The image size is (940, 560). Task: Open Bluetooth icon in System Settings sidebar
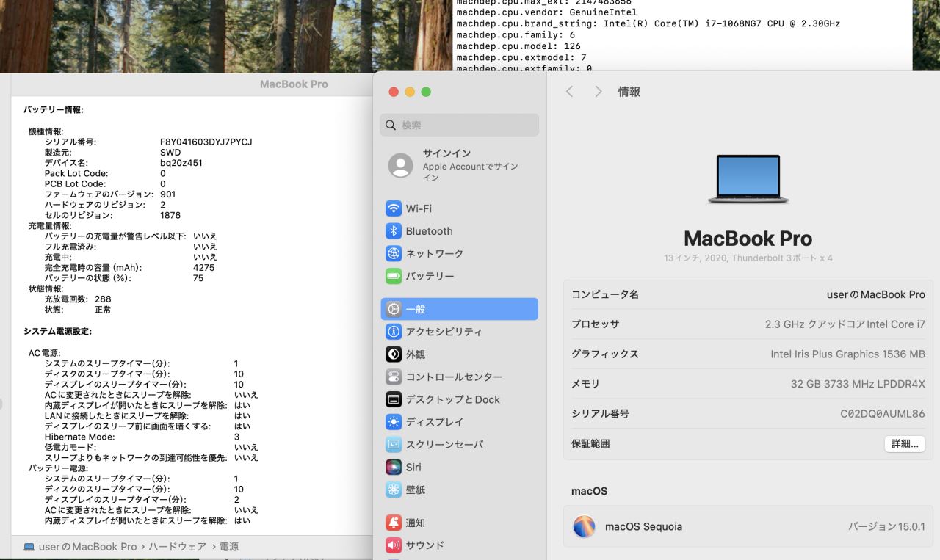394,231
